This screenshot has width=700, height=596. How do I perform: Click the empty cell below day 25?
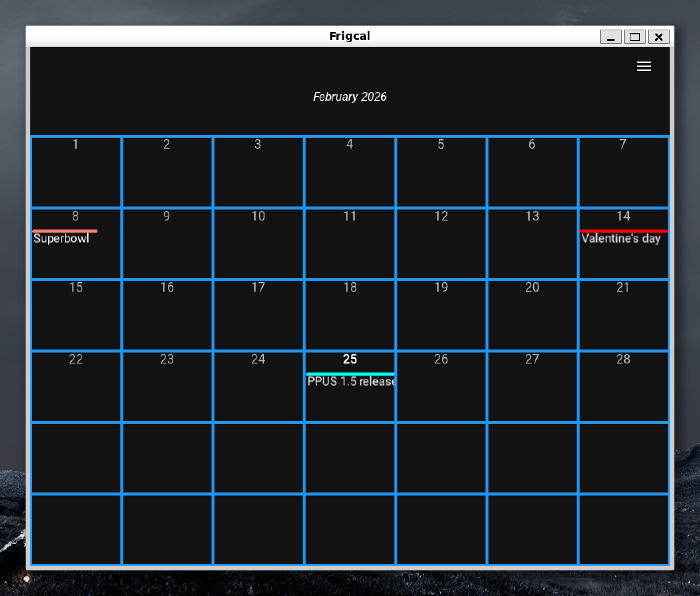point(350,459)
